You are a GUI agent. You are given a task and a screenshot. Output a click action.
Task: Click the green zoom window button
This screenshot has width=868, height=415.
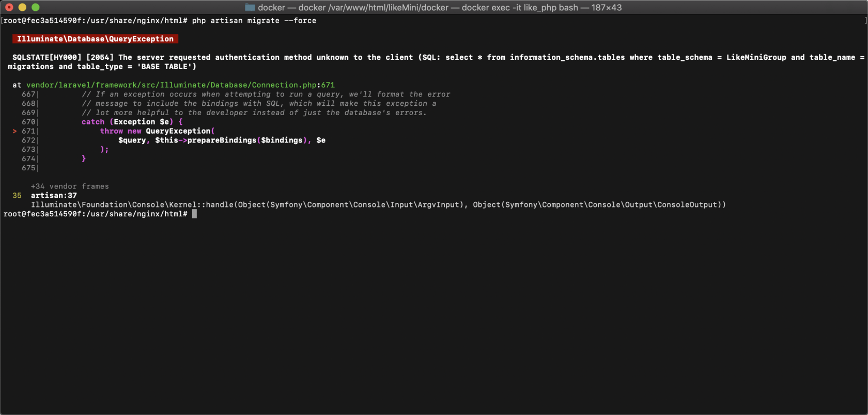pyautogui.click(x=36, y=7)
